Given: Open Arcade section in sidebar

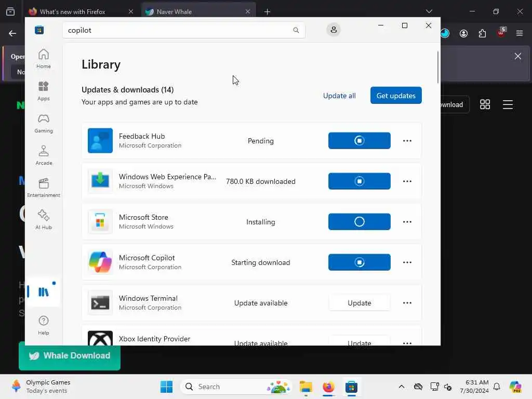Looking at the screenshot, I should [x=44, y=155].
